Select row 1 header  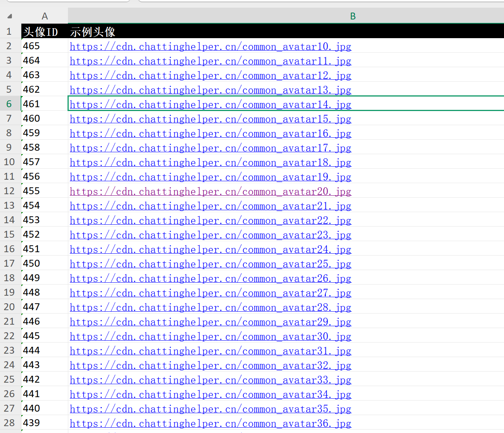(x=9, y=31)
